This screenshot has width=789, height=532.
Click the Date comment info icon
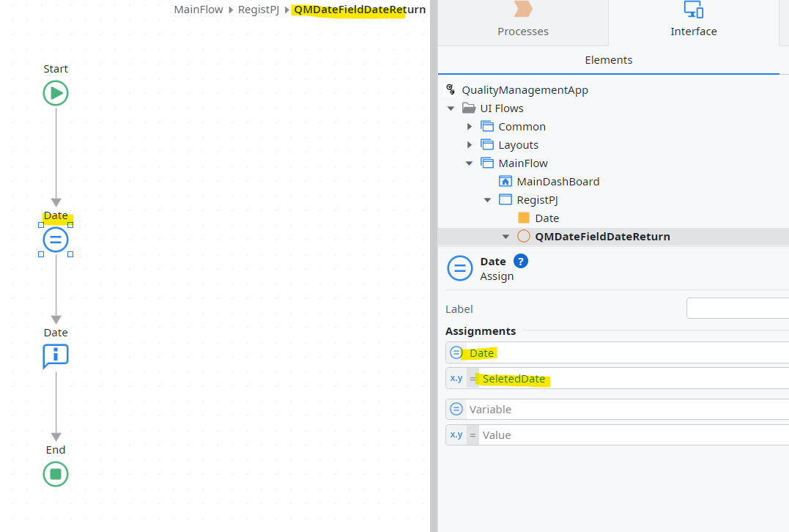pyautogui.click(x=55, y=356)
